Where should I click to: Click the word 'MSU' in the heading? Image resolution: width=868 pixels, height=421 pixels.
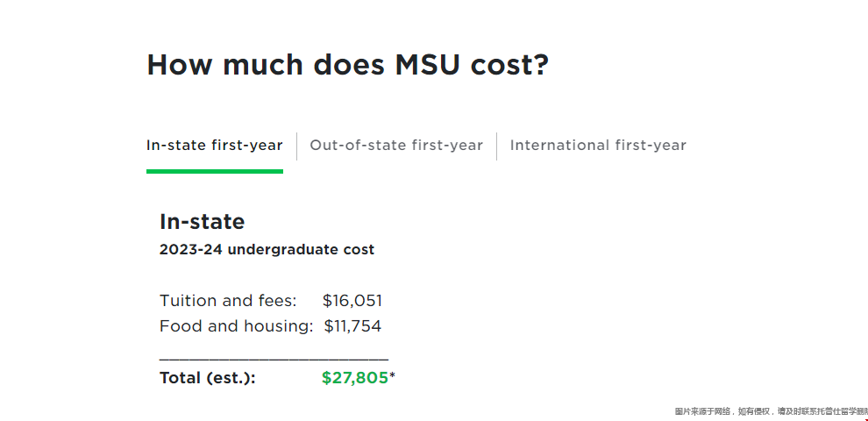click(427, 64)
